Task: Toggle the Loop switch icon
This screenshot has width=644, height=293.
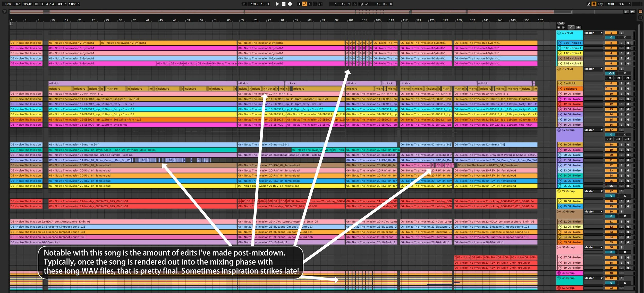Action: click(361, 4)
